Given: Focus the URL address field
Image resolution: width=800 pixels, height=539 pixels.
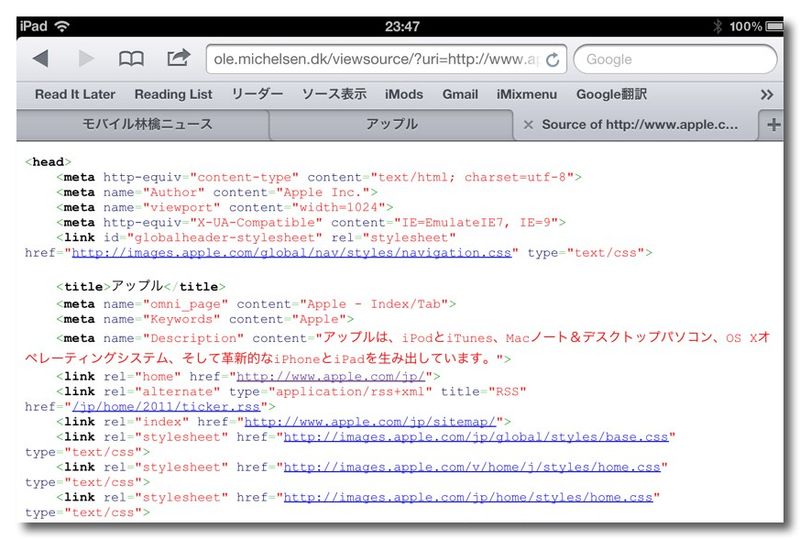Looking at the screenshot, I should tap(386, 59).
